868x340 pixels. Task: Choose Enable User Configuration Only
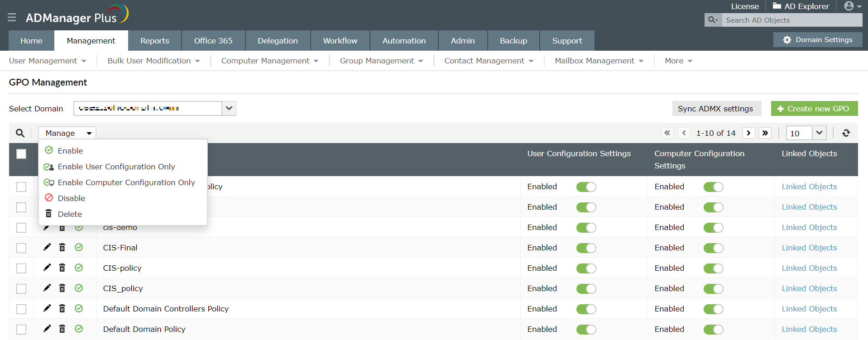pos(116,167)
